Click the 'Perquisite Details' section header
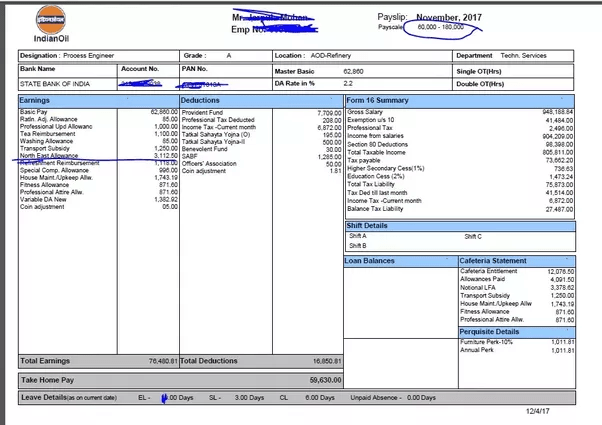The image size is (602, 425). [x=517, y=332]
